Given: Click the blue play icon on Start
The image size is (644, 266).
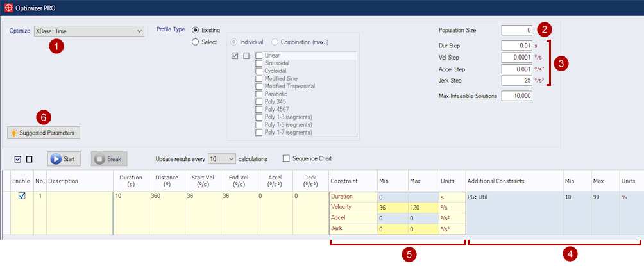Looking at the screenshot, I should [56, 158].
